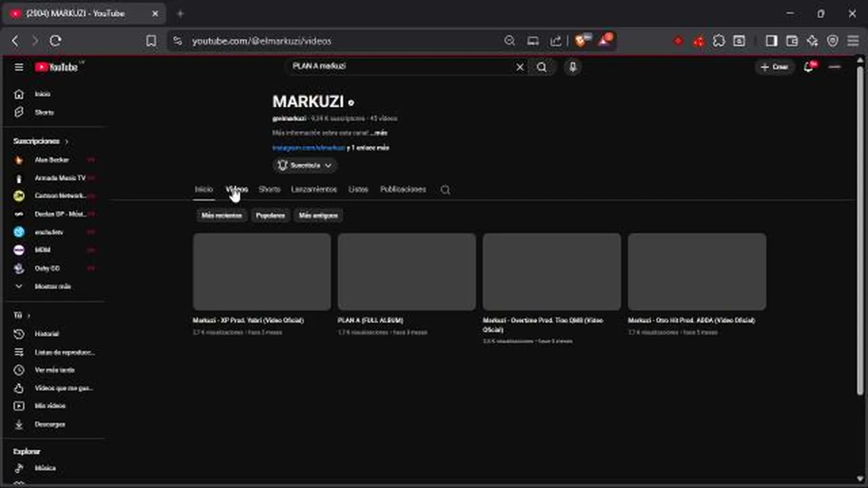This screenshot has width=868, height=488.
Task: Clear the search box with the X
Action: 520,67
